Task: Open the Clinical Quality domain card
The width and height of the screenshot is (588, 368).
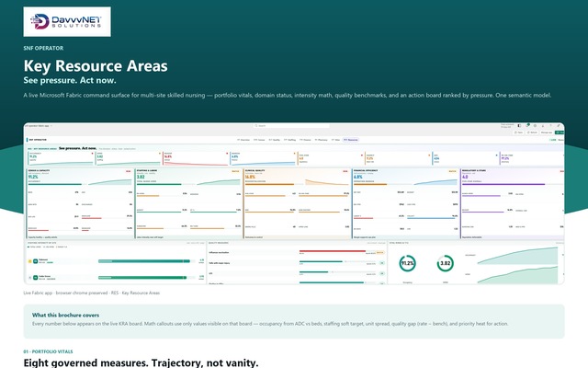Action: (297, 203)
